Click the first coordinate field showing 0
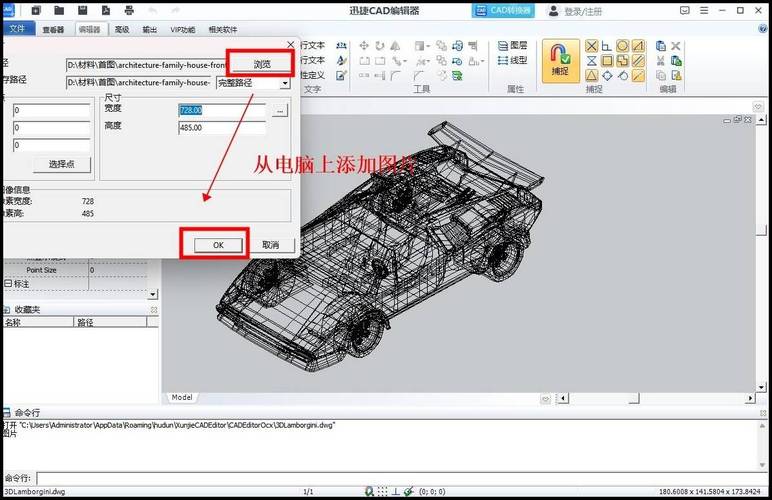 point(52,111)
